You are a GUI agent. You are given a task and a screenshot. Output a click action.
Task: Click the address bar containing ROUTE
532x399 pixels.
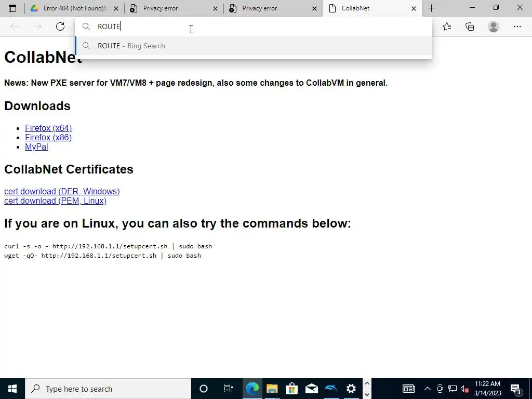click(253, 26)
